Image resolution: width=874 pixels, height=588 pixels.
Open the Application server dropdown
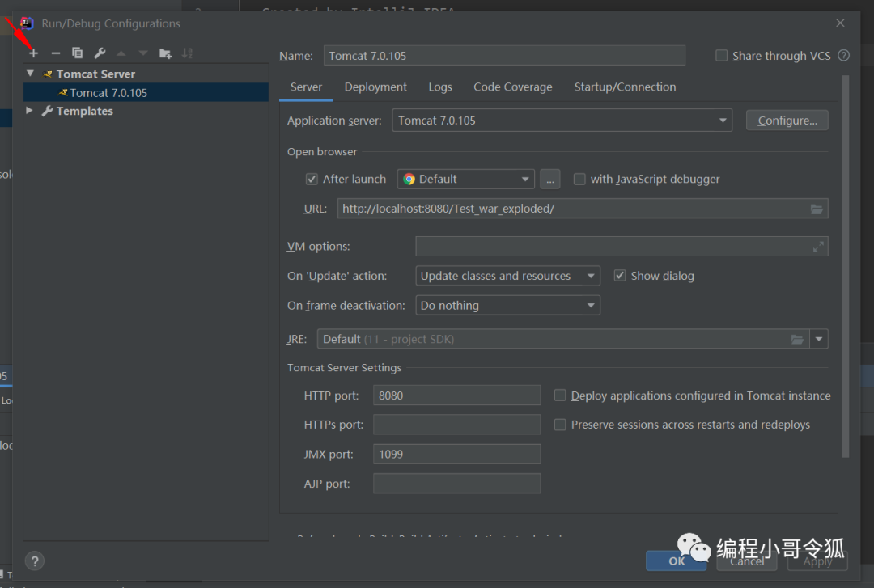[x=562, y=121]
